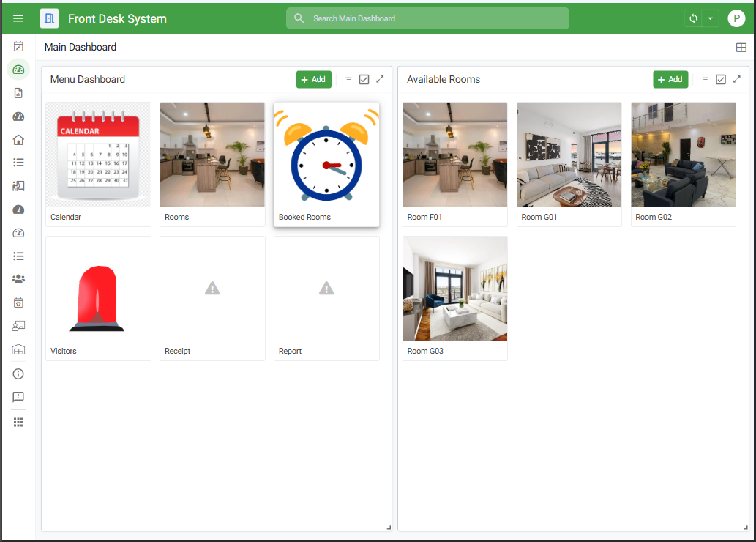Open the apps grid icon in sidebar

click(18, 422)
